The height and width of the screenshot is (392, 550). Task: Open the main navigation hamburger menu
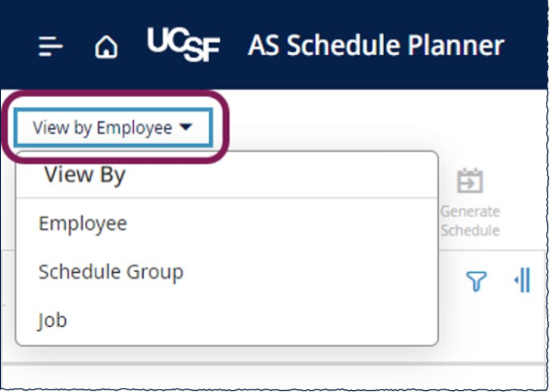pos(50,46)
